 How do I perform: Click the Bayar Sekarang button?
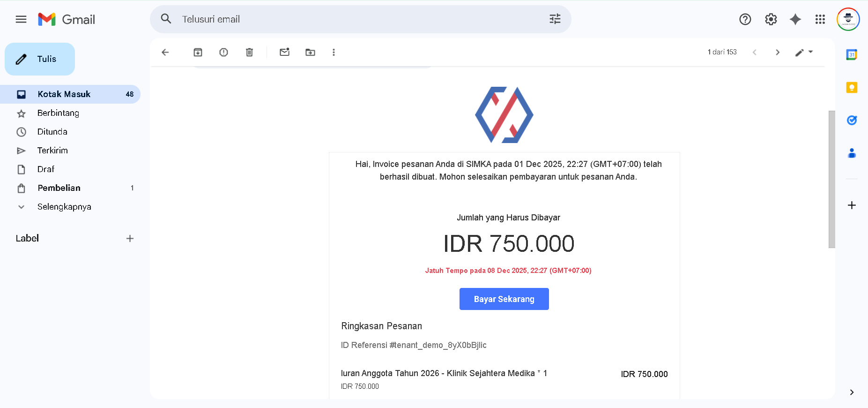(504, 299)
